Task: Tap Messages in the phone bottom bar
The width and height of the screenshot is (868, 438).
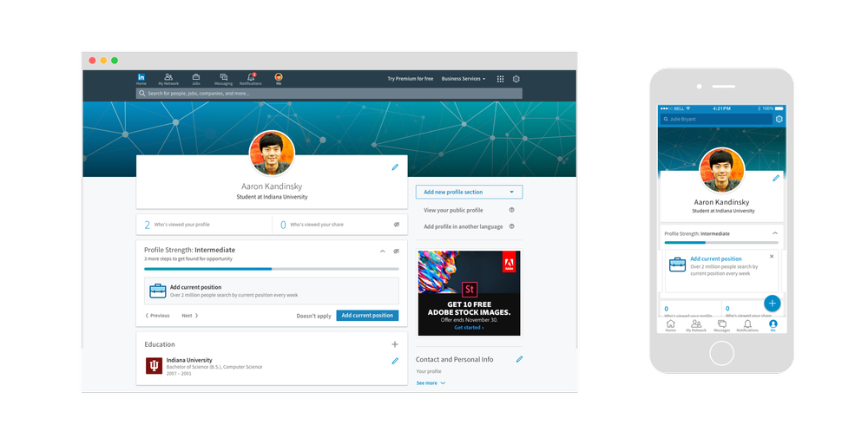Action: point(722,326)
